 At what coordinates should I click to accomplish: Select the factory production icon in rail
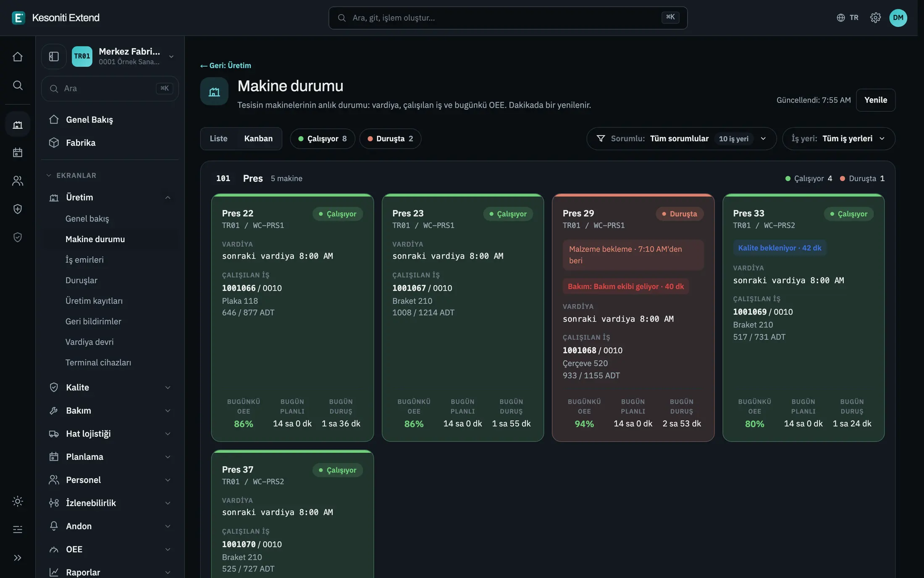[18, 124]
